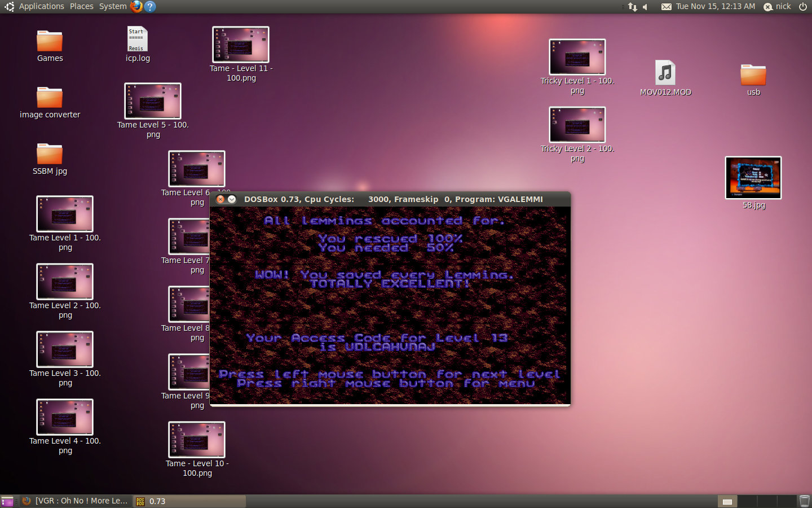Select the DOSBox 0.73 taskbar button

point(189,501)
